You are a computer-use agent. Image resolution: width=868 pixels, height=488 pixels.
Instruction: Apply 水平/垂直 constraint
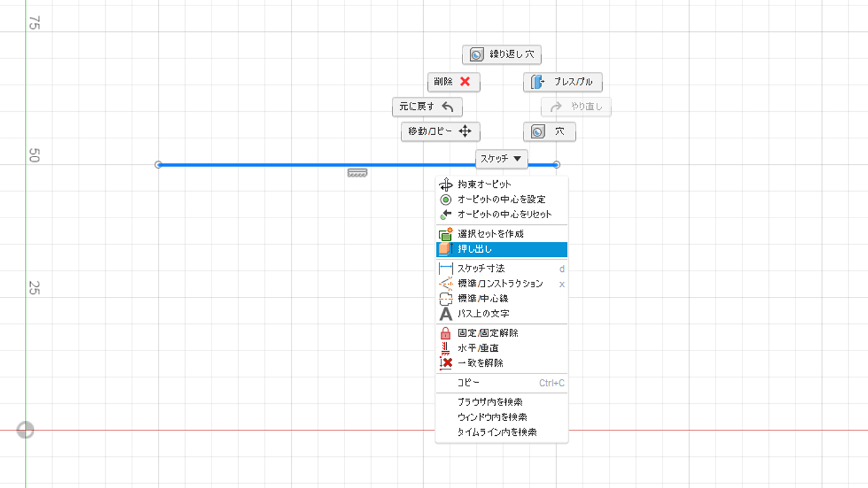tap(477, 348)
